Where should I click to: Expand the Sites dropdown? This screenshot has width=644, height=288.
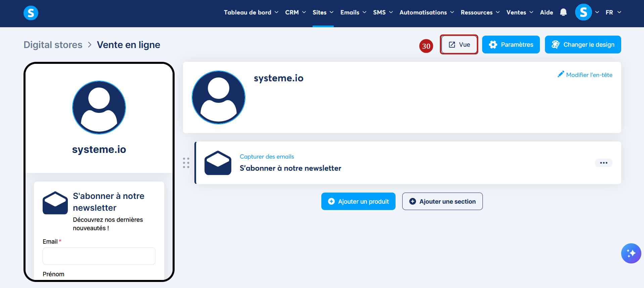(323, 12)
